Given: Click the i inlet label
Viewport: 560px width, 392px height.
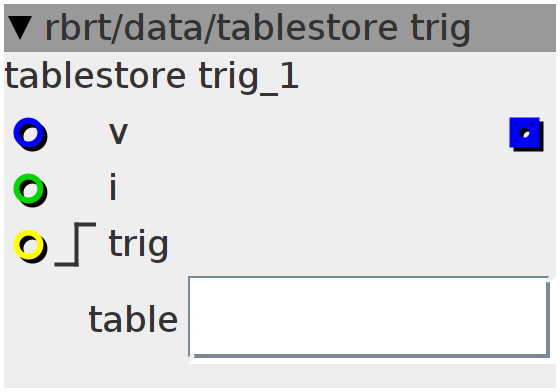Looking at the screenshot, I should click(113, 187).
